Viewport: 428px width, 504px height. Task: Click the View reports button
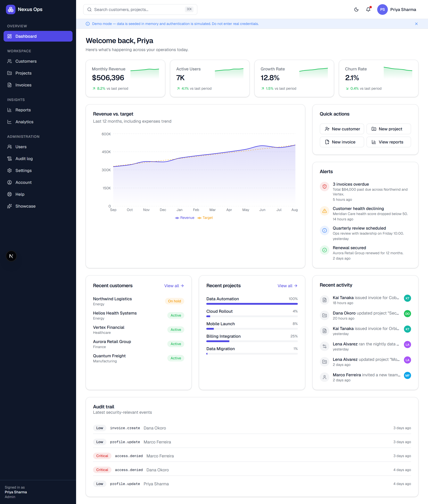388,142
